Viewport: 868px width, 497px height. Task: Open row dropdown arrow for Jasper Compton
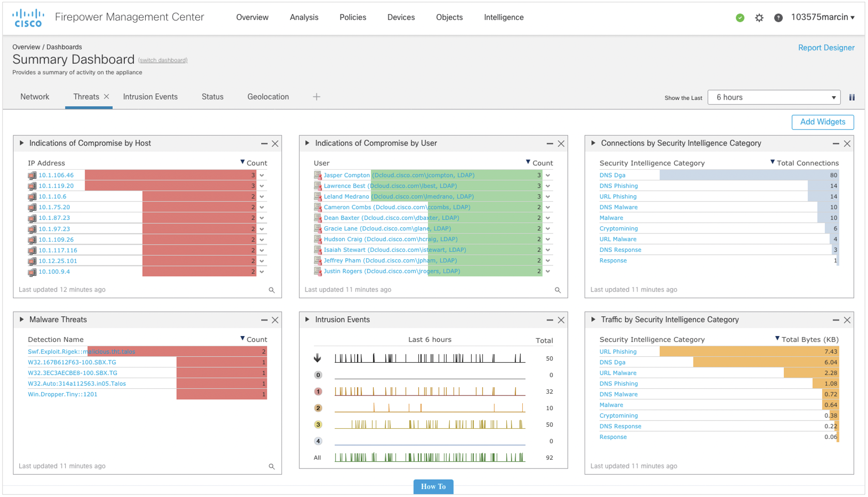point(548,175)
